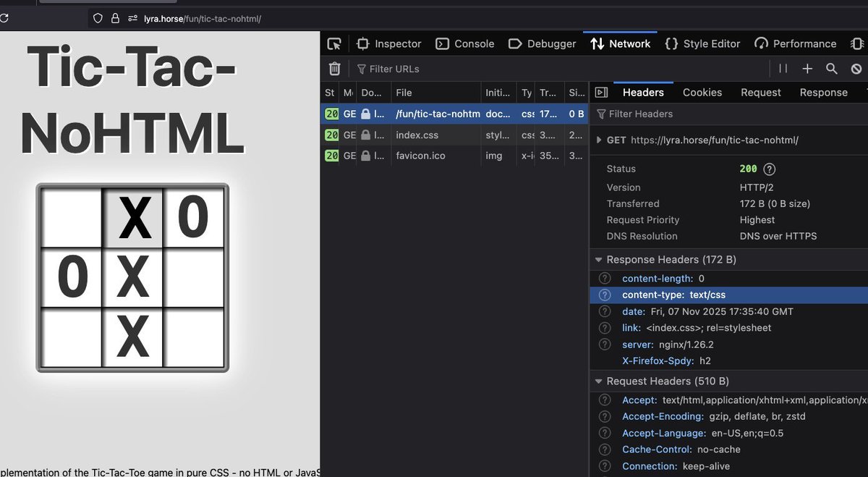868x477 pixels.
Task: Select the favicon.ico request row
Action: click(x=454, y=156)
